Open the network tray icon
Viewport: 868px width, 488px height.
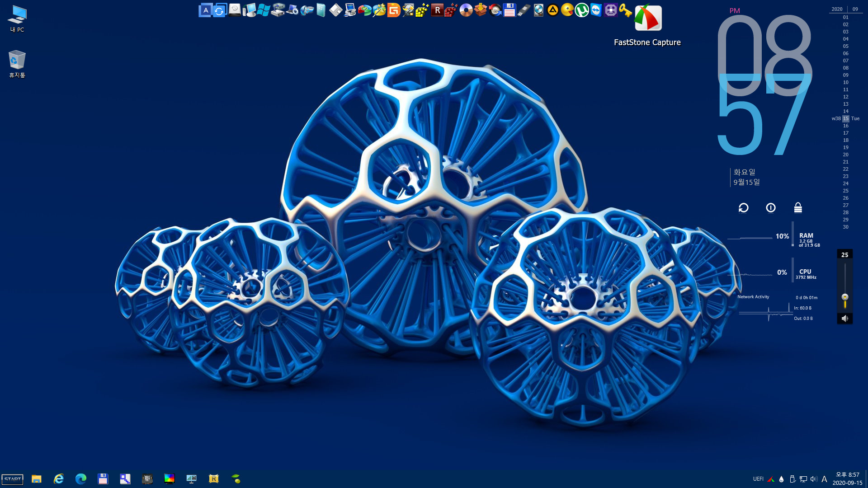pos(803,479)
